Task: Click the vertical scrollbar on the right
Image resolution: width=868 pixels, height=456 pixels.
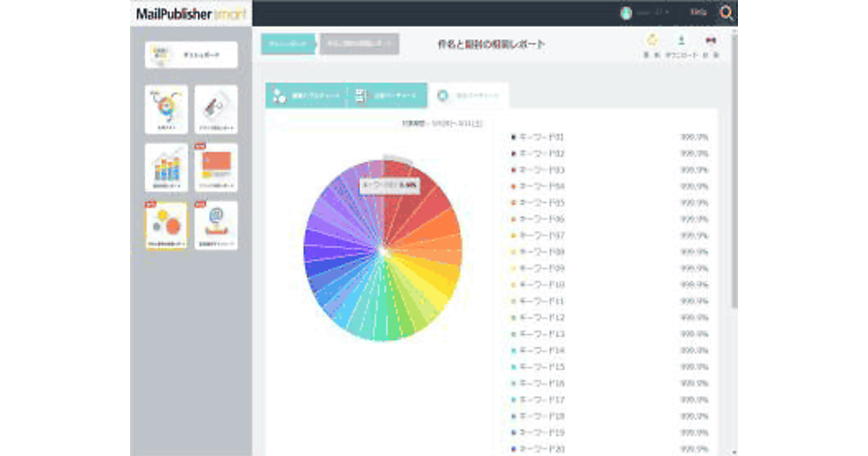Action: [733, 181]
